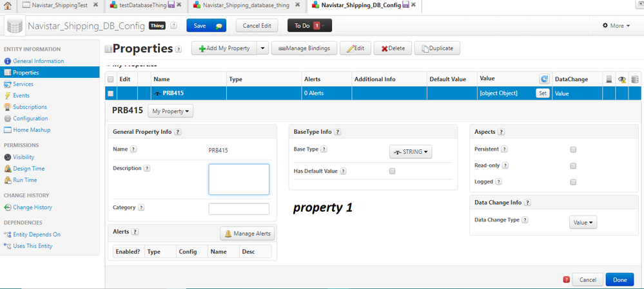Click help icon next to Thing badge

tap(174, 25)
